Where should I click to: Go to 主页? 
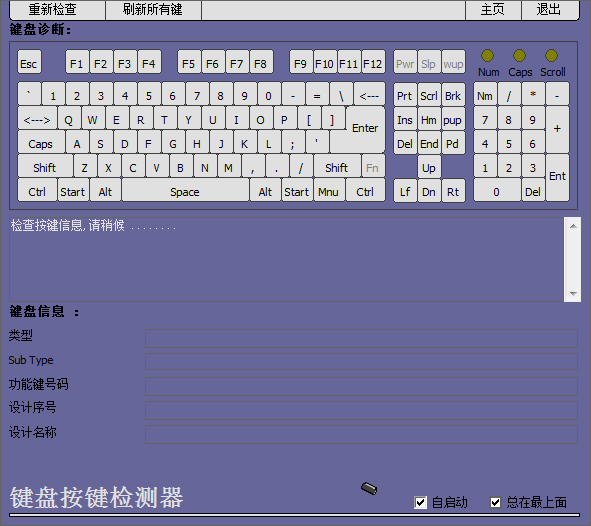[x=493, y=9]
